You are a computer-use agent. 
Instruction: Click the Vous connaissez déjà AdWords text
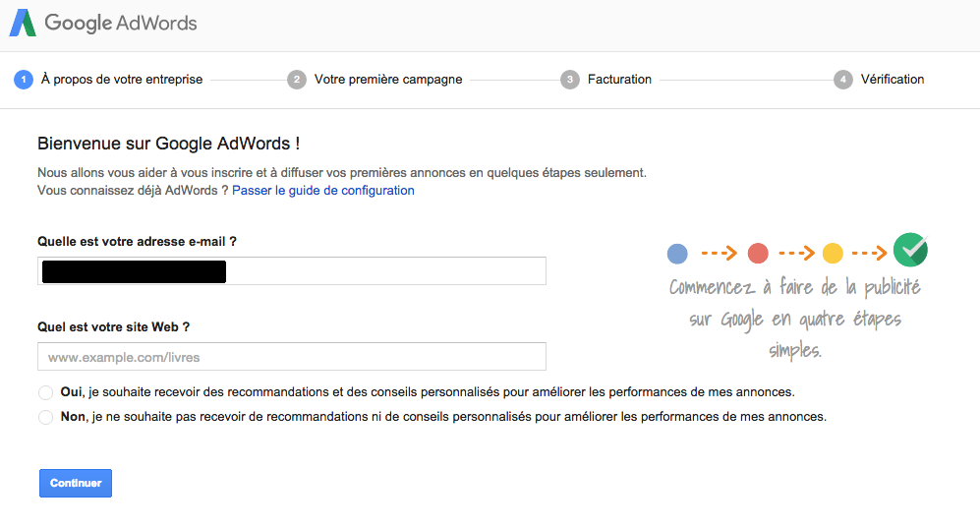[x=133, y=191]
